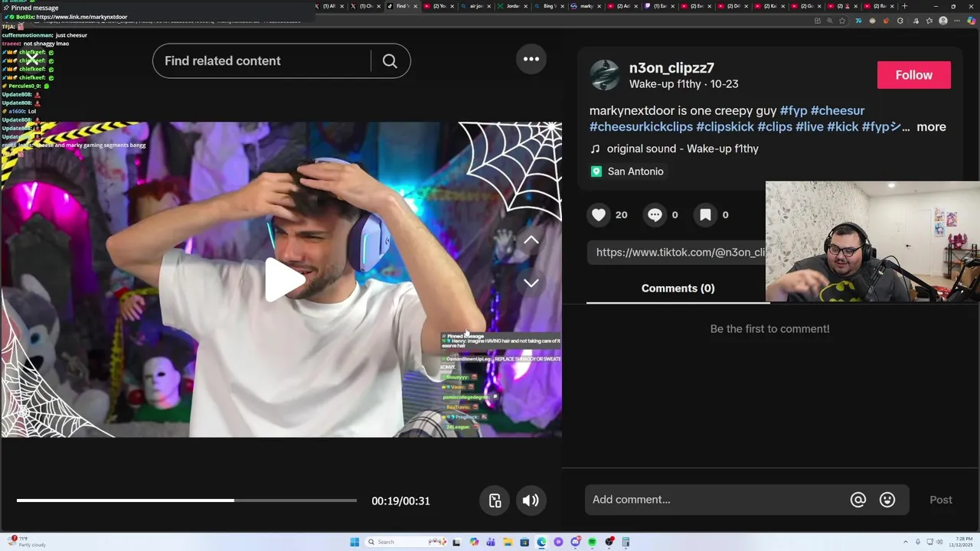
Task: Open Discord from taskbar
Action: (x=576, y=542)
